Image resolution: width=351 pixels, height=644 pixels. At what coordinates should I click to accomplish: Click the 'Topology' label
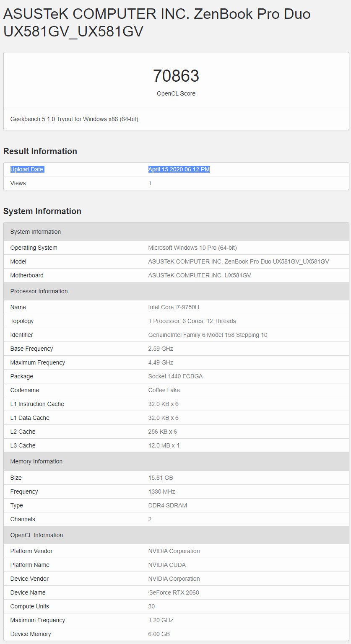22,321
